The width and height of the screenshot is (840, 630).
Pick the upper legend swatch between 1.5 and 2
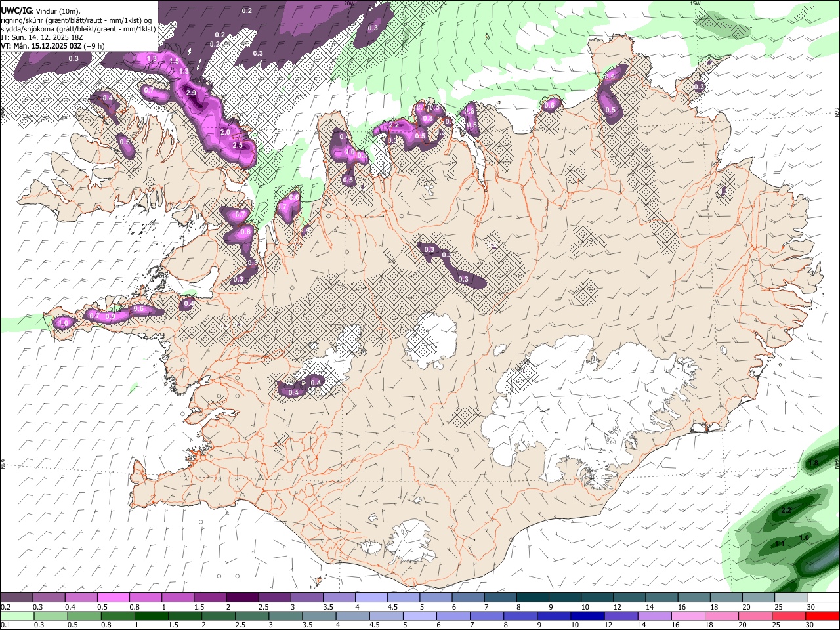pos(210,597)
